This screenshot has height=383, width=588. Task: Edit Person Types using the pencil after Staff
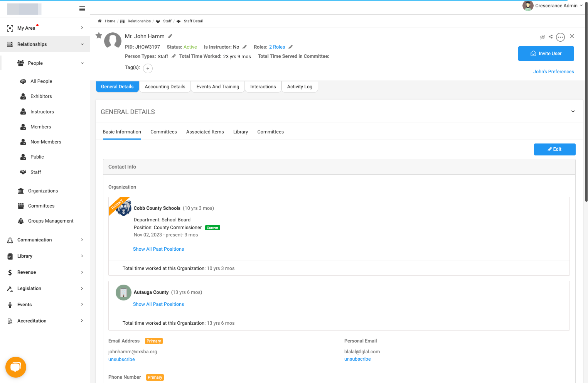click(174, 56)
